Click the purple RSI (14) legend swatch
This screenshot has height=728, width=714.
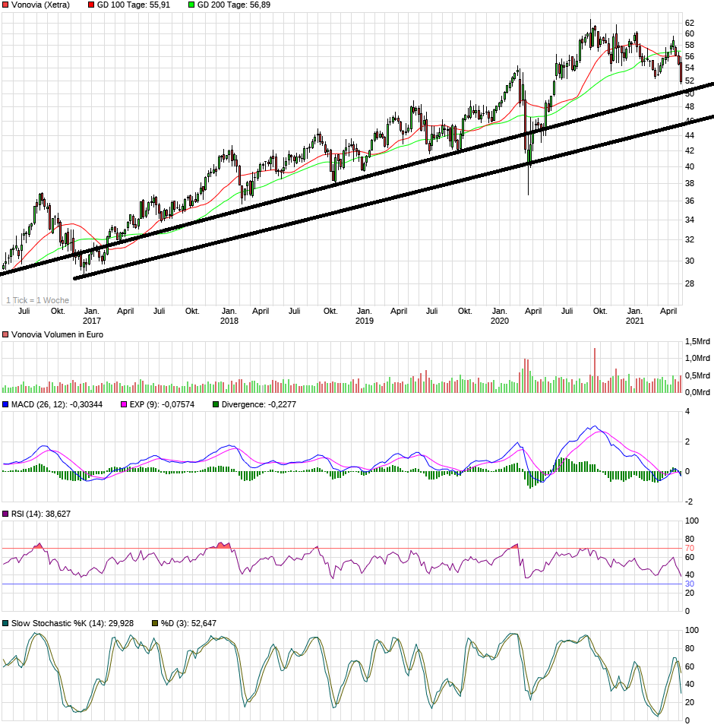5,514
